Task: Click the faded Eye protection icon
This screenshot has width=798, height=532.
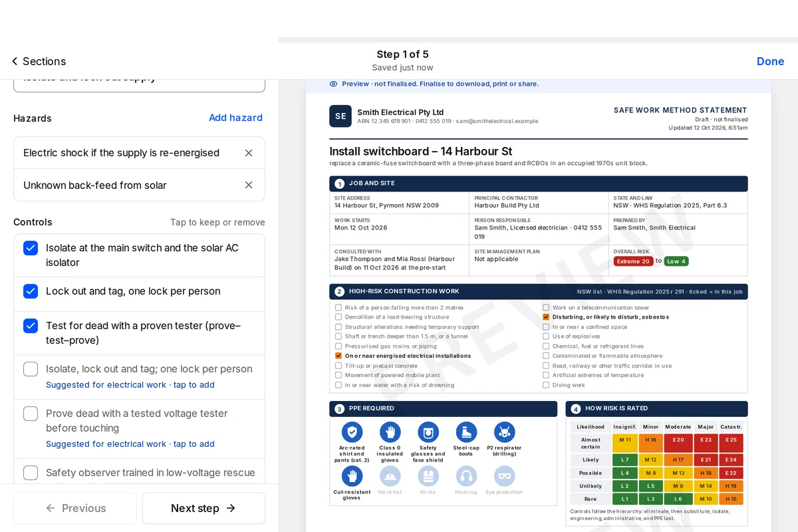Action: point(505,476)
